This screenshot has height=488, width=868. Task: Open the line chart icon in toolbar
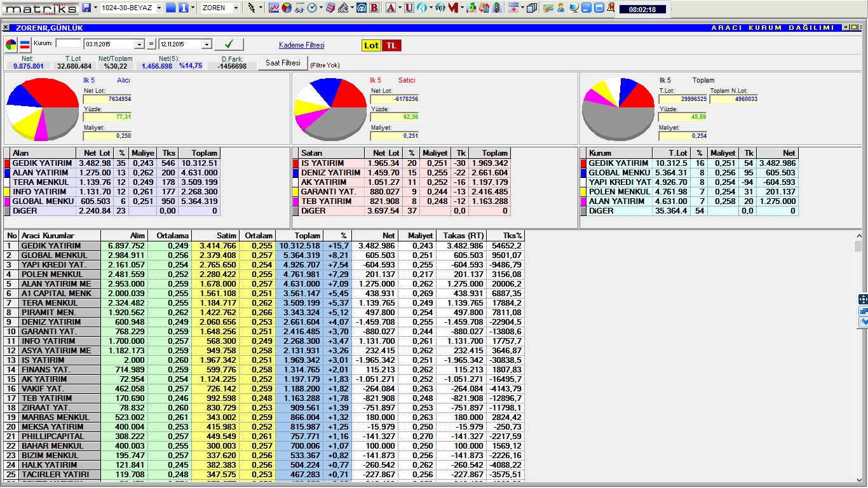[x=274, y=8]
